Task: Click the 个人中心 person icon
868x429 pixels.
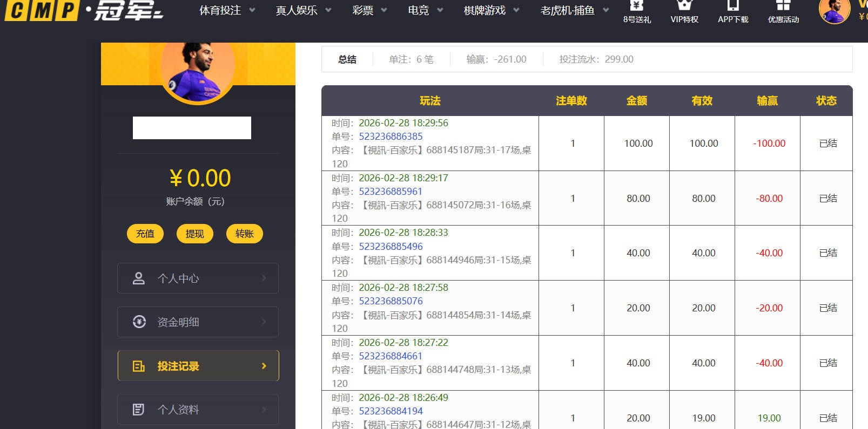Action: point(139,278)
